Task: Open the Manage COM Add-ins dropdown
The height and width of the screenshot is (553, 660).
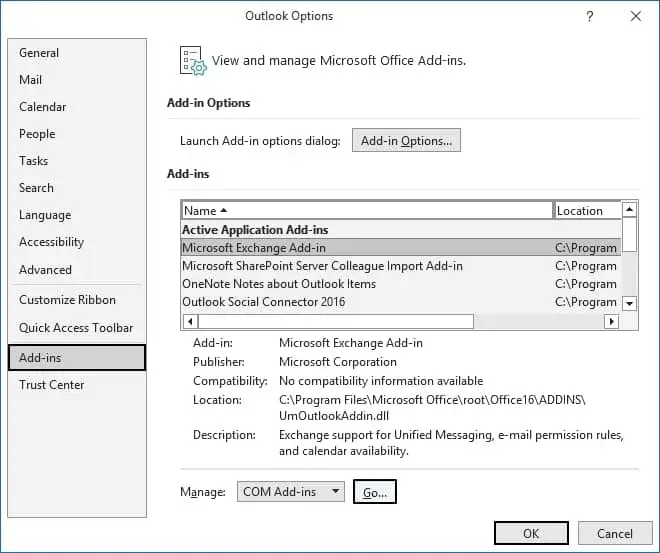Action: coord(291,492)
